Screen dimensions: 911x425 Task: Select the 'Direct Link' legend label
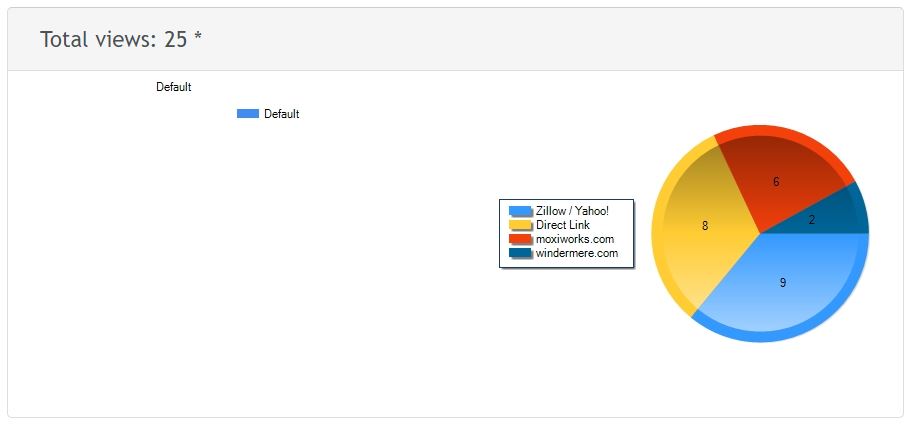563,225
